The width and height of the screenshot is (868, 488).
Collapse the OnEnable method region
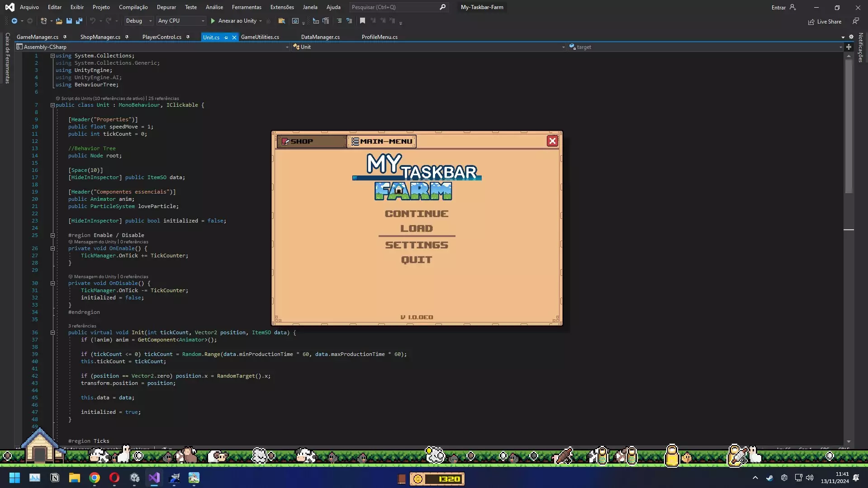tap(53, 248)
